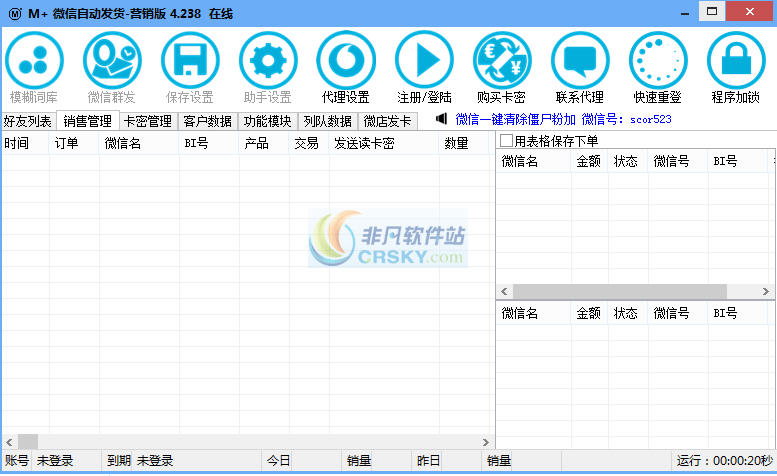Minimize the M+ window
Viewport: 777px width, 476px height.
coord(685,12)
